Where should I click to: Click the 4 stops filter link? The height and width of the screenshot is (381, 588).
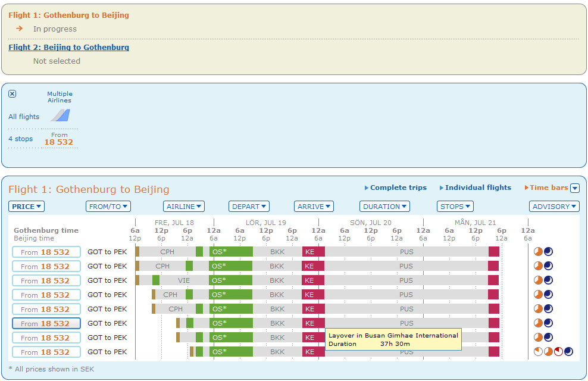(x=21, y=139)
